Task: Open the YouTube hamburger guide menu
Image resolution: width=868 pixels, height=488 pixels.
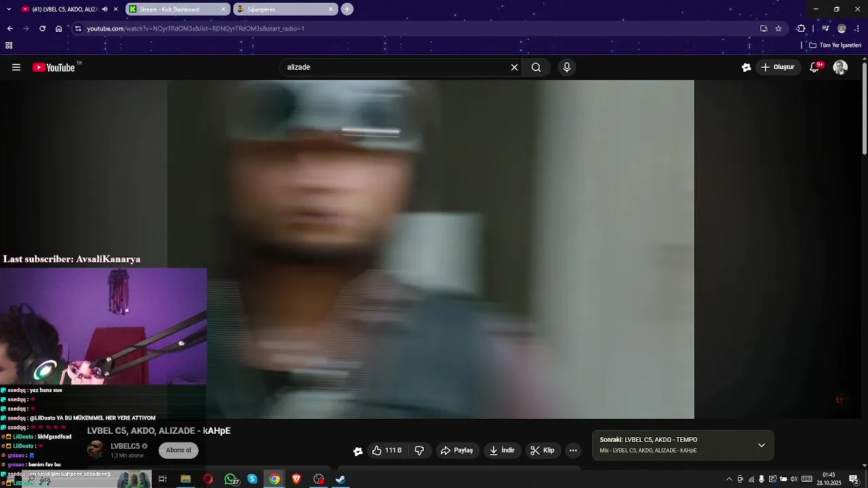Action: tap(16, 67)
